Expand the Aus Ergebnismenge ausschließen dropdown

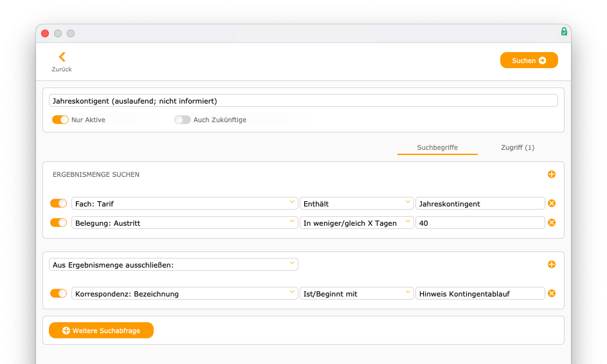point(174,264)
